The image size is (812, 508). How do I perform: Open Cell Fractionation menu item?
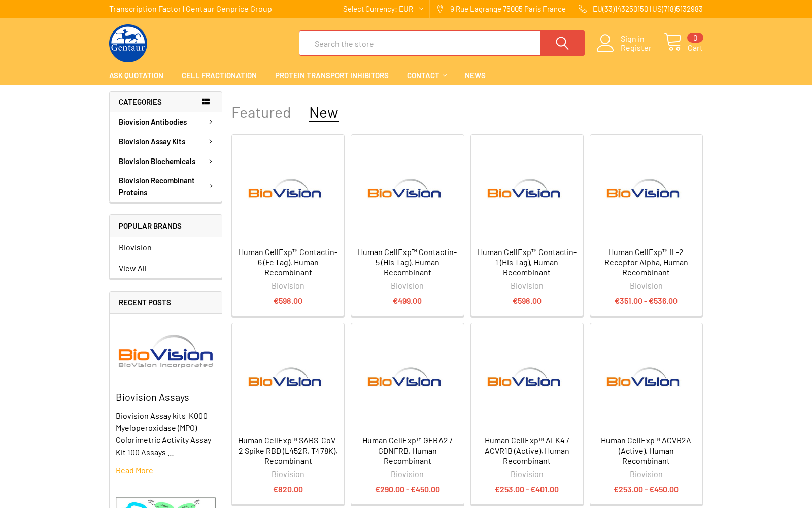(219, 75)
